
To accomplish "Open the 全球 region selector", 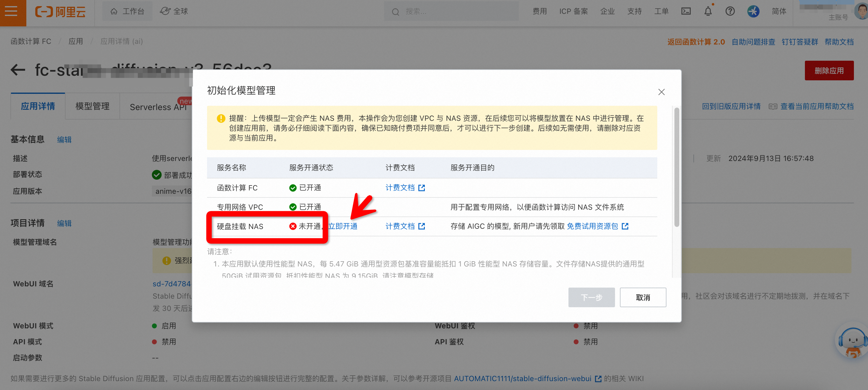I will coord(174,11).
